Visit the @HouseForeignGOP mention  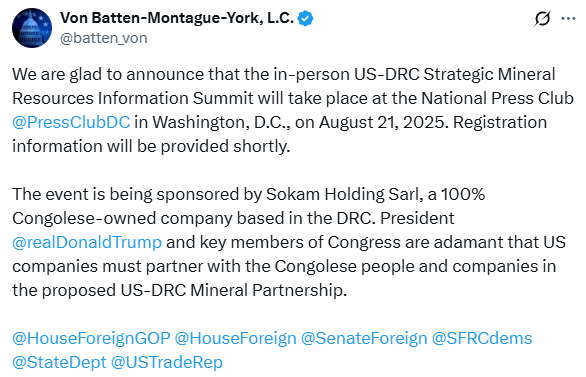(91, 339)
